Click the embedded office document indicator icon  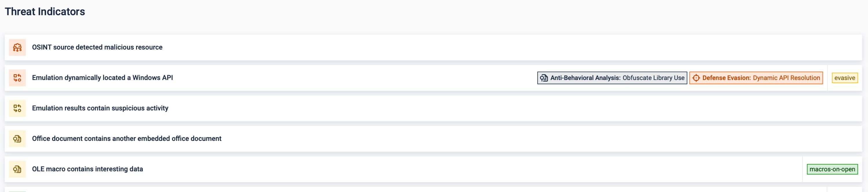point(17,139)
